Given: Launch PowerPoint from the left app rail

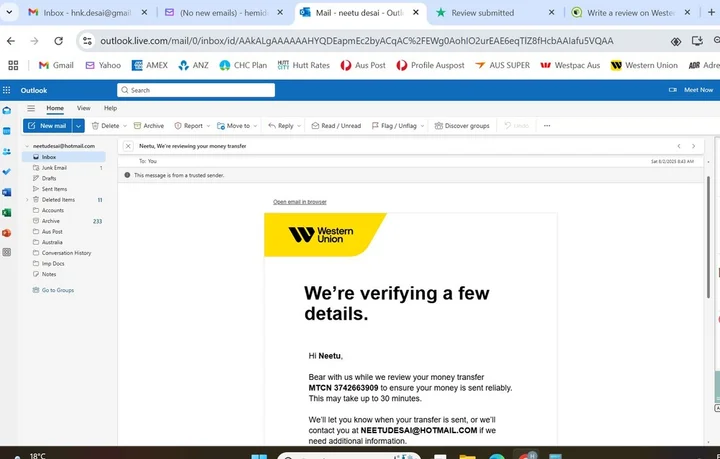Looking at the screenshot, I should (x=7, y=233).
